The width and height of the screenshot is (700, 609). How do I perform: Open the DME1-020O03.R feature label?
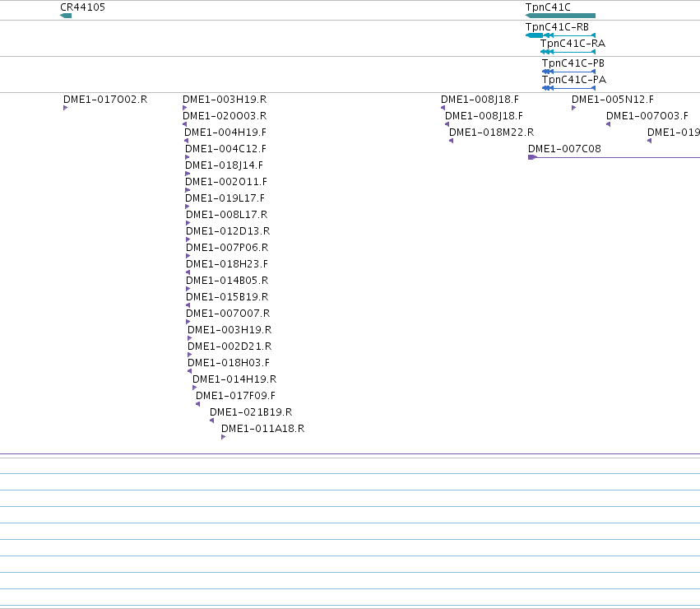pyautogui.click(x=225, y=116)
